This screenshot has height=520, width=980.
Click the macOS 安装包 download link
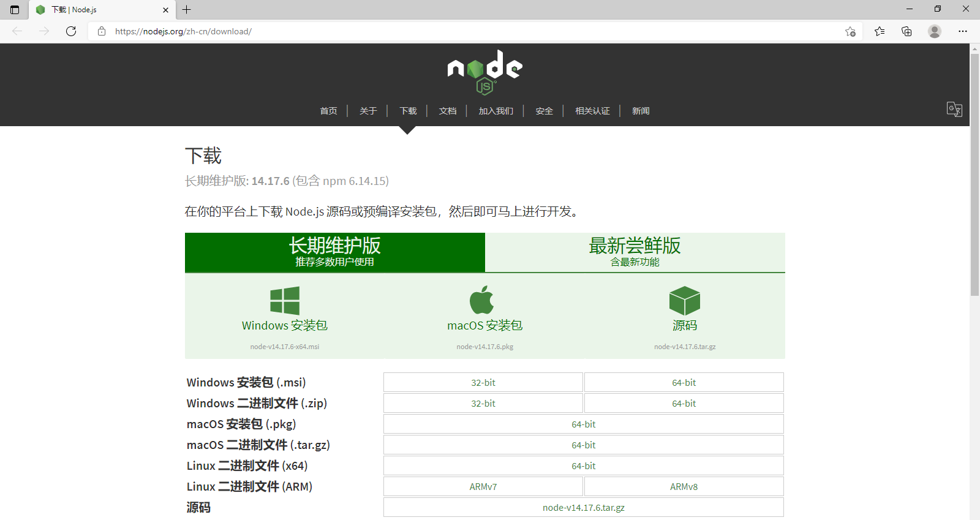click(x=485, y=325)
